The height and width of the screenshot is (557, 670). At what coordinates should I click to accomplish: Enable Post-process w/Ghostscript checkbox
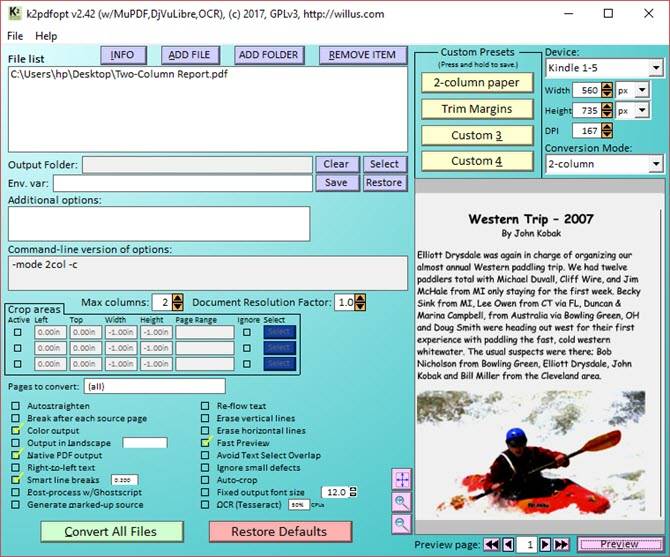click(x=16, y=492)
